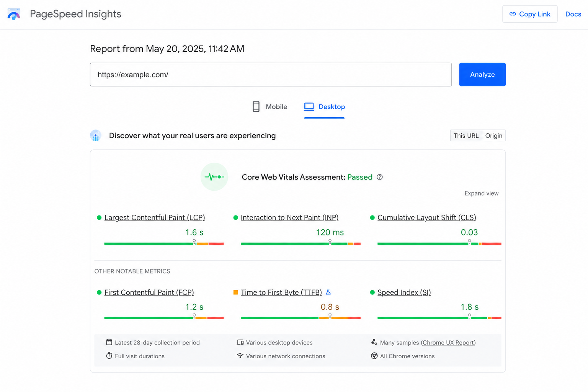Select the This URL toggle option

coord(466,136)
